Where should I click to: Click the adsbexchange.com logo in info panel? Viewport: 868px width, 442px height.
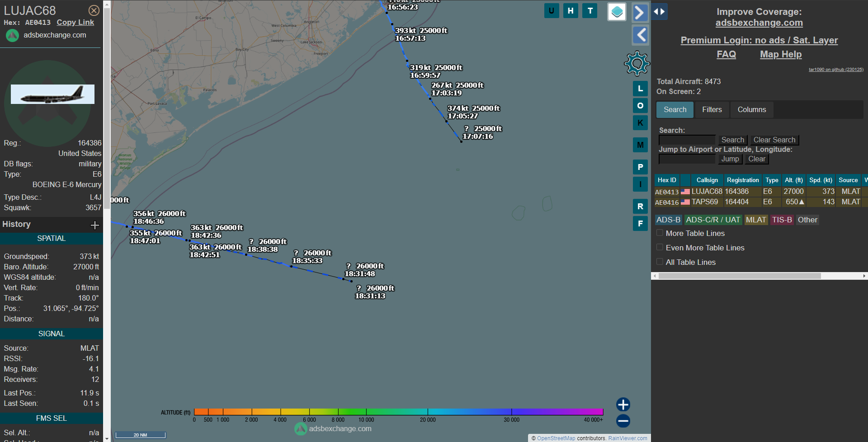[x=12, y=35]
